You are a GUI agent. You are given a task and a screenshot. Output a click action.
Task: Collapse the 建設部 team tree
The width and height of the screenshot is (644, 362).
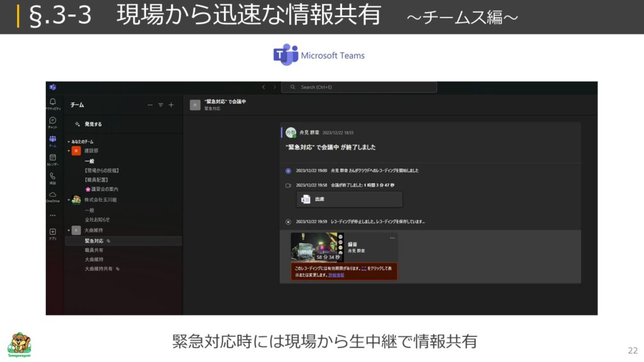click(69, 151)
